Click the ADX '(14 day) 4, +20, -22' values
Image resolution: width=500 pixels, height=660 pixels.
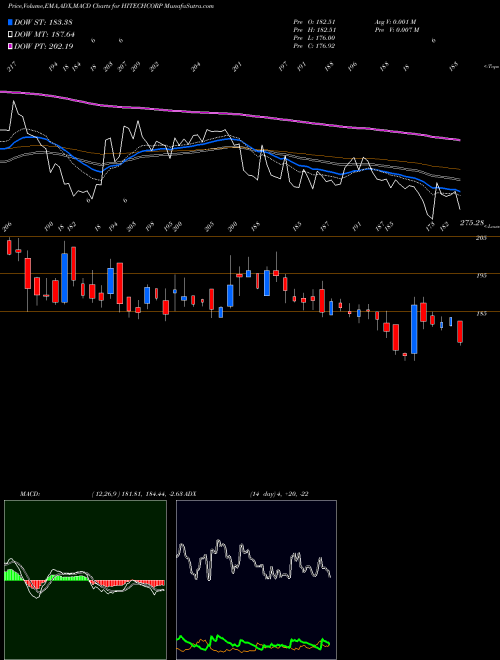point(279,494)
